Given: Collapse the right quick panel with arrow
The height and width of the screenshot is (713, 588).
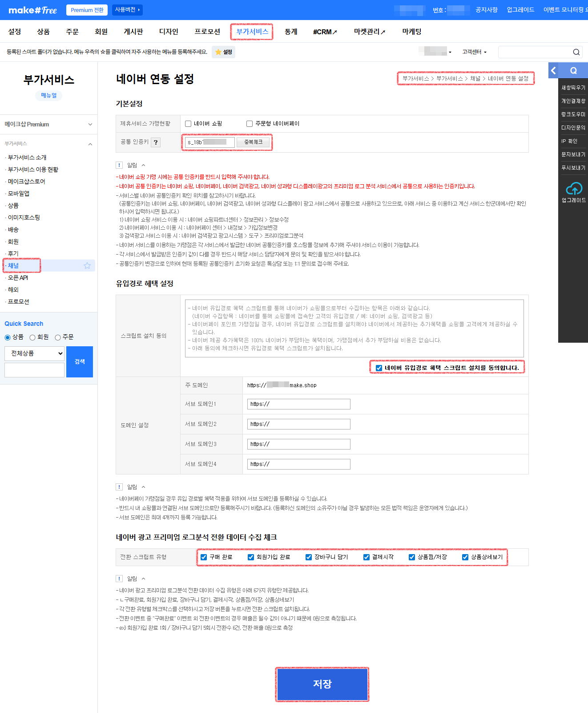Looking at the screenshot, I should [553, 70].
